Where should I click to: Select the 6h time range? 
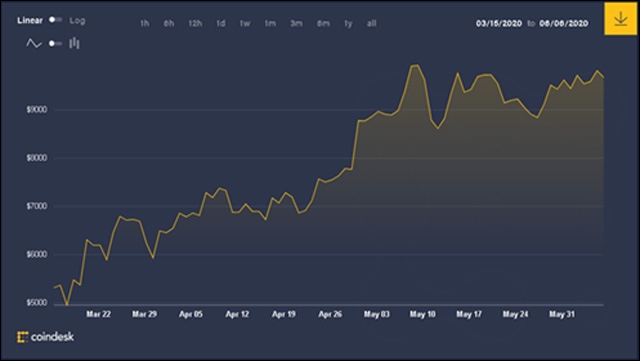point(169,23)
